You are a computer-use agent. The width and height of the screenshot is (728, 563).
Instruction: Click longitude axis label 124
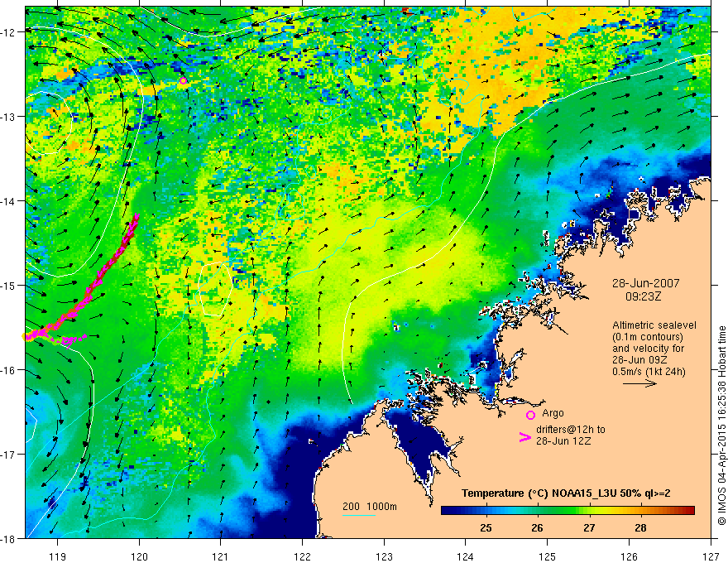point(466,556)
